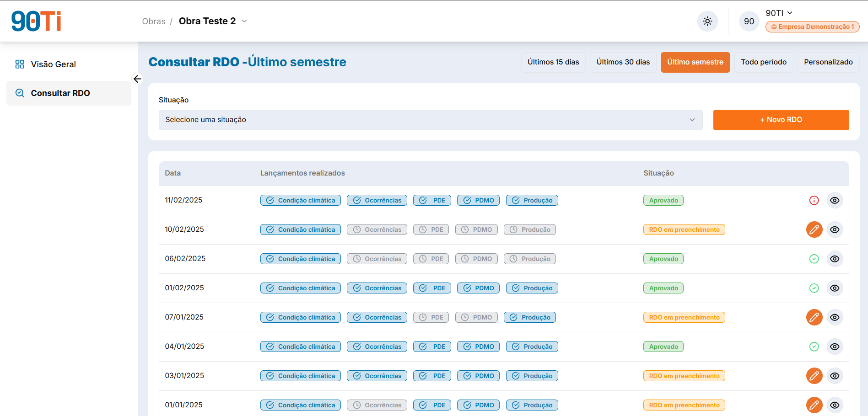
Task: Click the 90TI logo
Action: pyautogui.click(x=36, y=21)
